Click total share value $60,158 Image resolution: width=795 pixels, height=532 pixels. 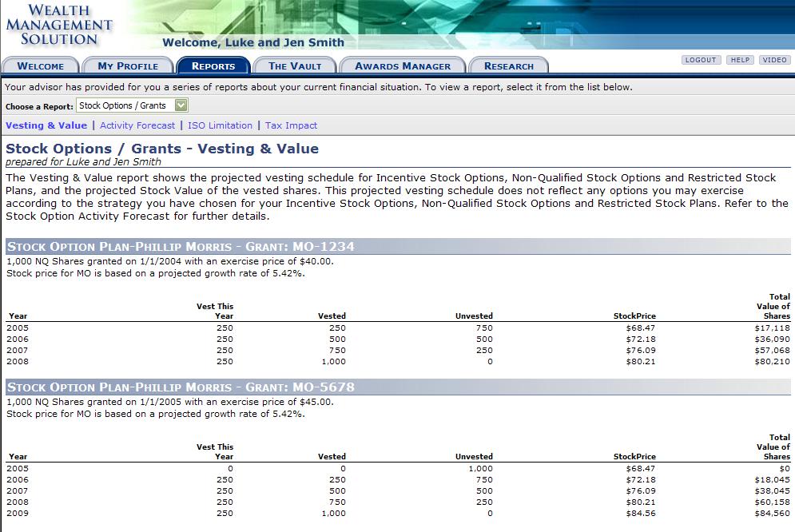click(772, 502)
